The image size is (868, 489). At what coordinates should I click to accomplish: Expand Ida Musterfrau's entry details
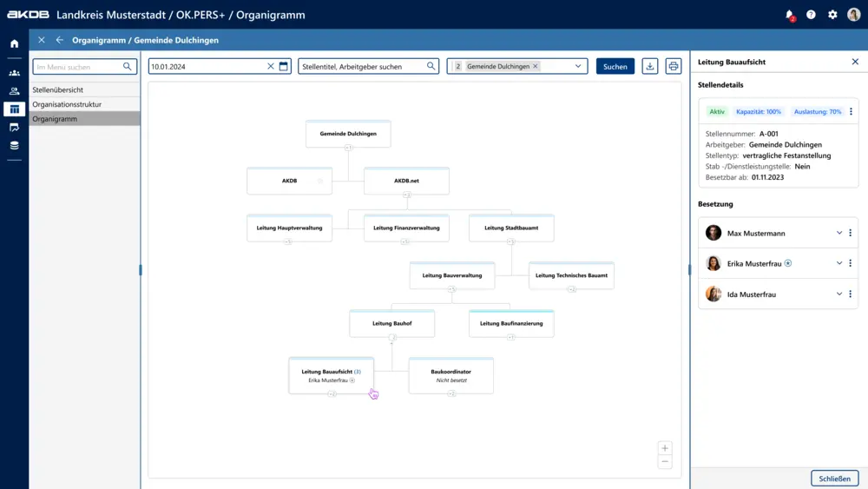pos(838,294)
